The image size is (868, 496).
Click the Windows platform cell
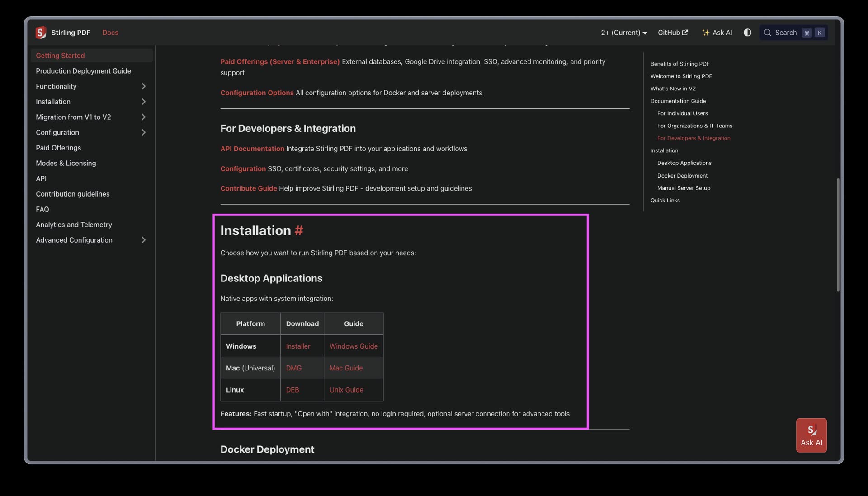click(250, 346)
